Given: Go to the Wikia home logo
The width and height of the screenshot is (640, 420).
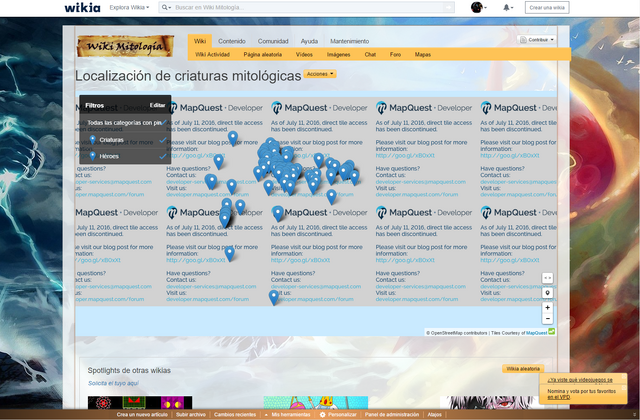Looking at the screenshot, I should pyautogui.click(x=82, y=7).
